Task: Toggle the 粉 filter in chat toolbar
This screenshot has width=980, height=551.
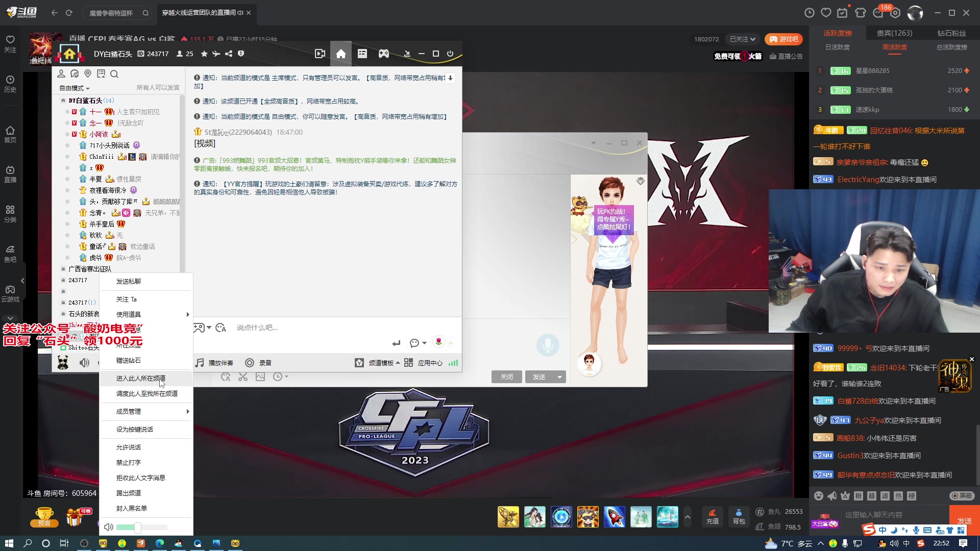Action: pos(859,496)
